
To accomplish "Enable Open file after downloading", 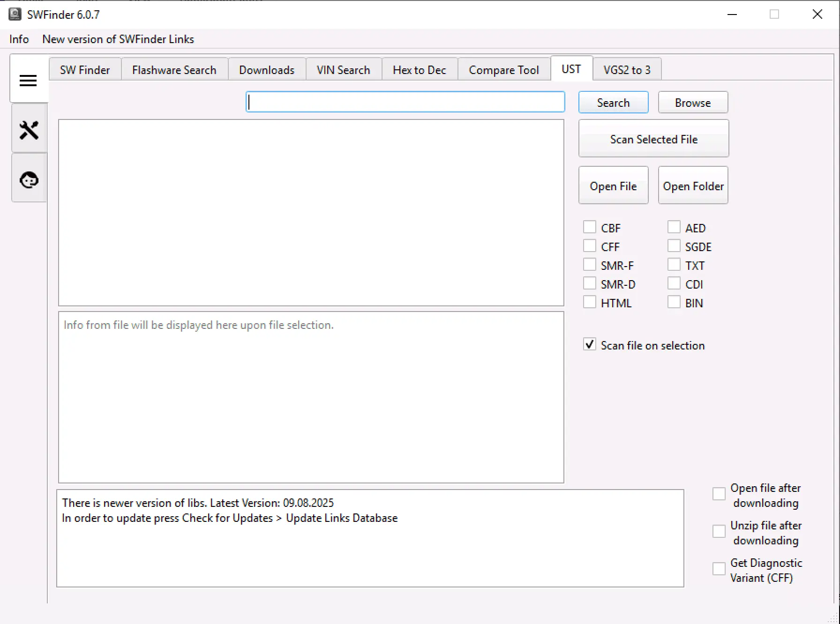I will (719, 494).
